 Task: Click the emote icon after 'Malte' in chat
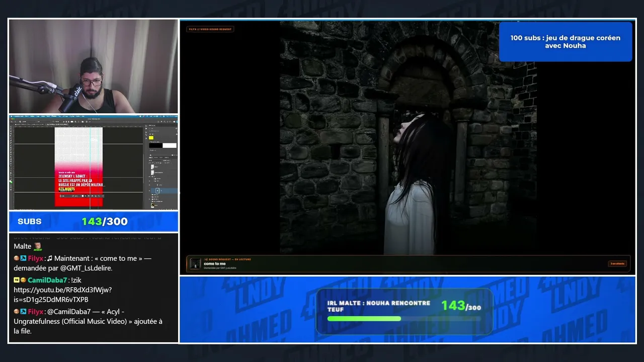point(38,246)
